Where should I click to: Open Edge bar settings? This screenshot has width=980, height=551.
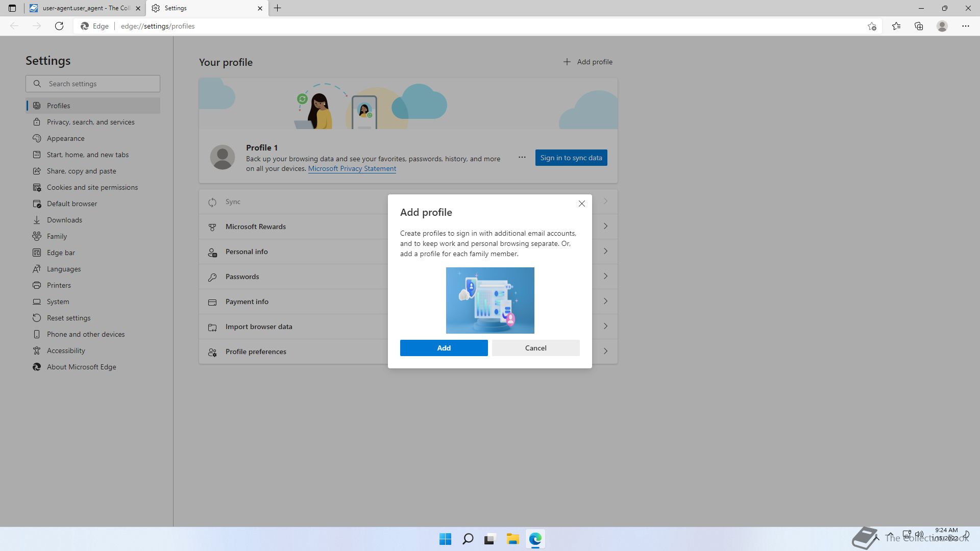click(x=93, y=253)
